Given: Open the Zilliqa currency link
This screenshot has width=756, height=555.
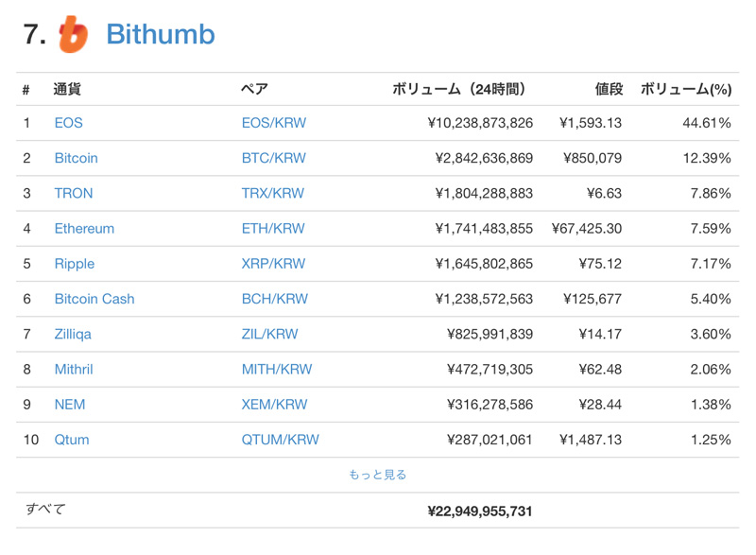Looking at the screenshot, I should pos(73,334).
